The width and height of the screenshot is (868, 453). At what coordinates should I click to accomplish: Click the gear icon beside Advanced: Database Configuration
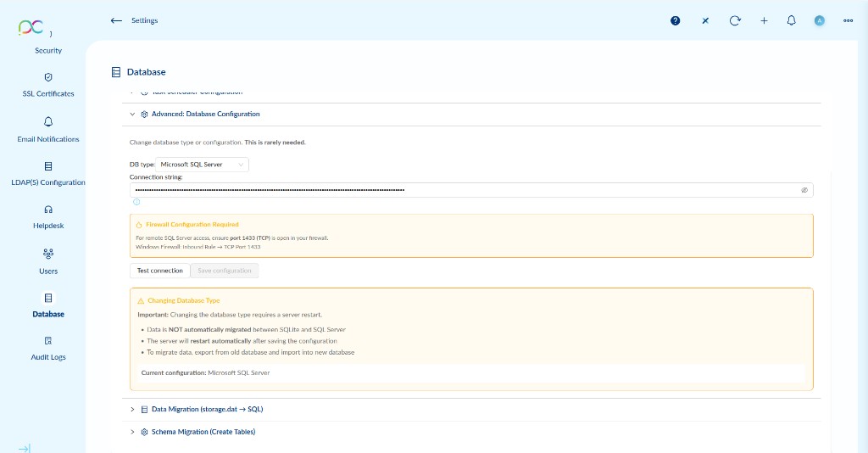tap(144, 114)
